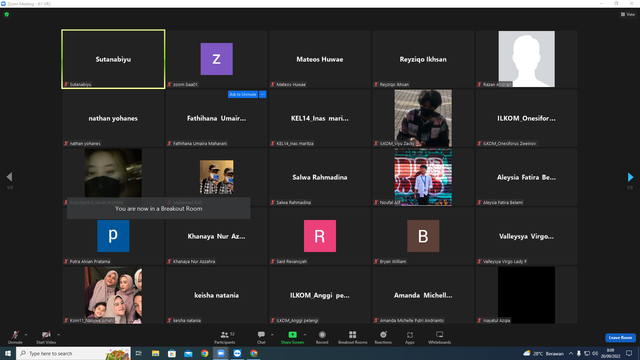Image resolution: width=640 pixels, height=360 pixels.
Task: Select Valleysya Virgo Lady P tile
Action: (527, 236)
